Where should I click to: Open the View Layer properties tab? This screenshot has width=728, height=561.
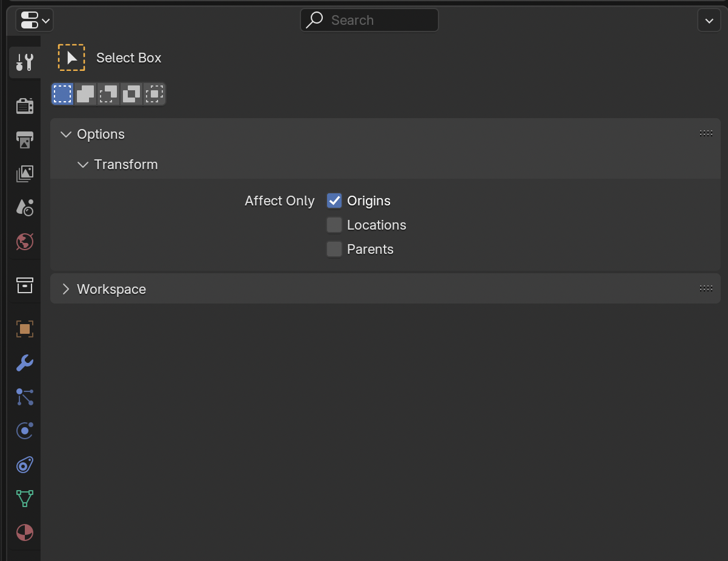click(25, 174)
